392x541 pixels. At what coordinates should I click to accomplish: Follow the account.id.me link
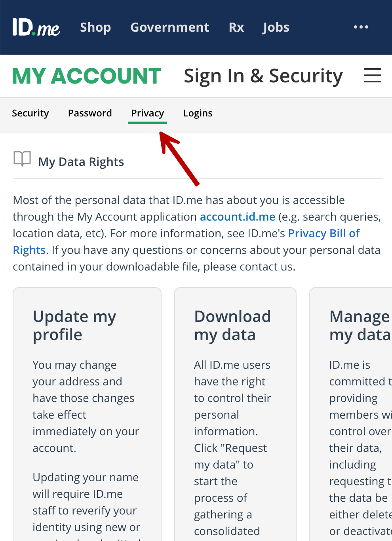[238, 217]
